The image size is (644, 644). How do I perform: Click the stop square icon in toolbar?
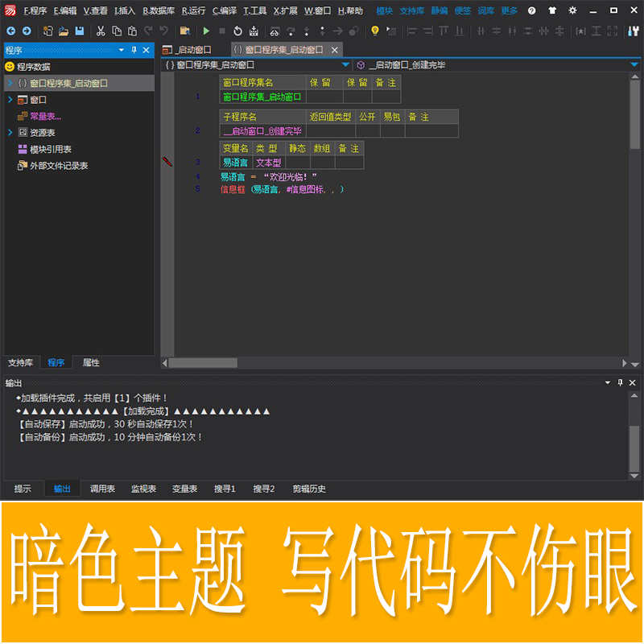point(222,31)
